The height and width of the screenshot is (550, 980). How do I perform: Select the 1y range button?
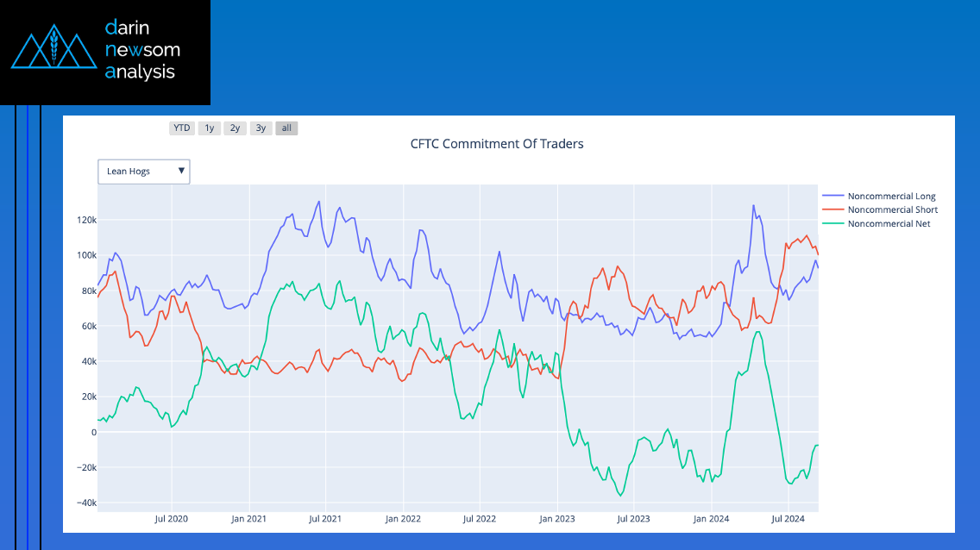tap(210, 128)
